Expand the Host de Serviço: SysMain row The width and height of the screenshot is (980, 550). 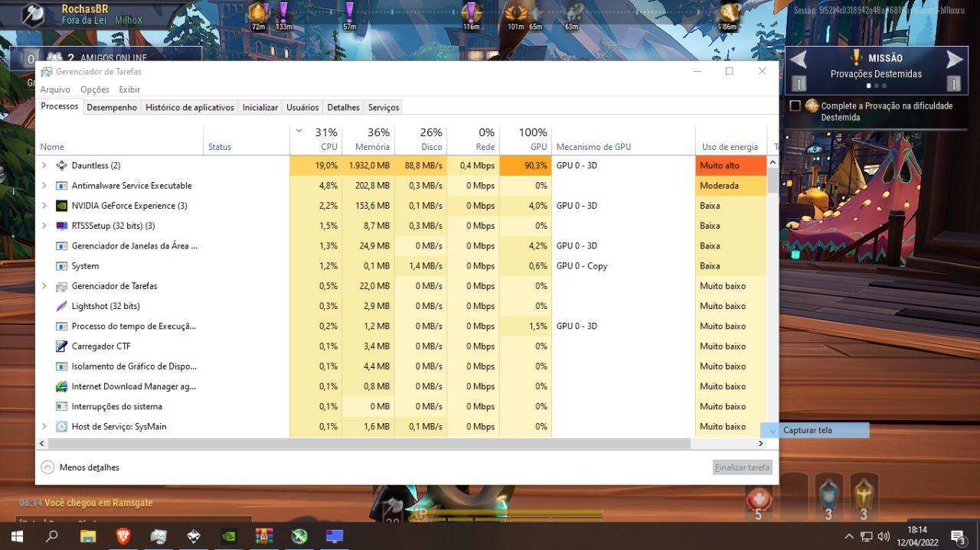tap(44, 426)
